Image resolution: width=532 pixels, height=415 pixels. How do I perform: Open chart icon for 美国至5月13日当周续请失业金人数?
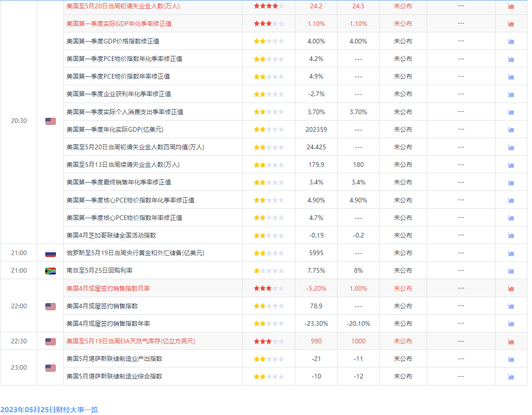click(511, 165)
